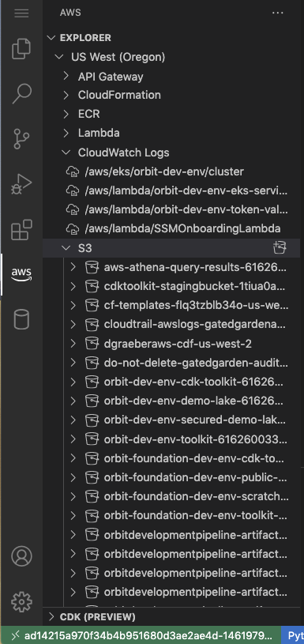Open the Extensions view icon
The width and height of the screenshot is (304, 644).
point(21,229)
